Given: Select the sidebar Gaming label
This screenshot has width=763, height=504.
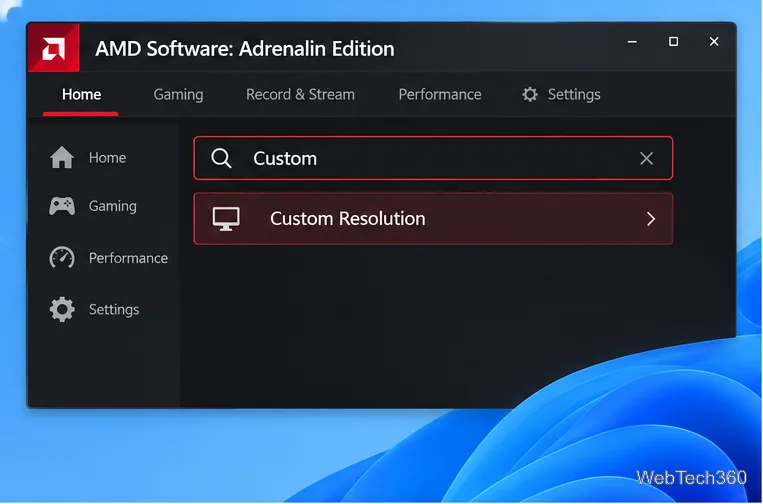Looking at the screenshot, I should coord(112,206).
